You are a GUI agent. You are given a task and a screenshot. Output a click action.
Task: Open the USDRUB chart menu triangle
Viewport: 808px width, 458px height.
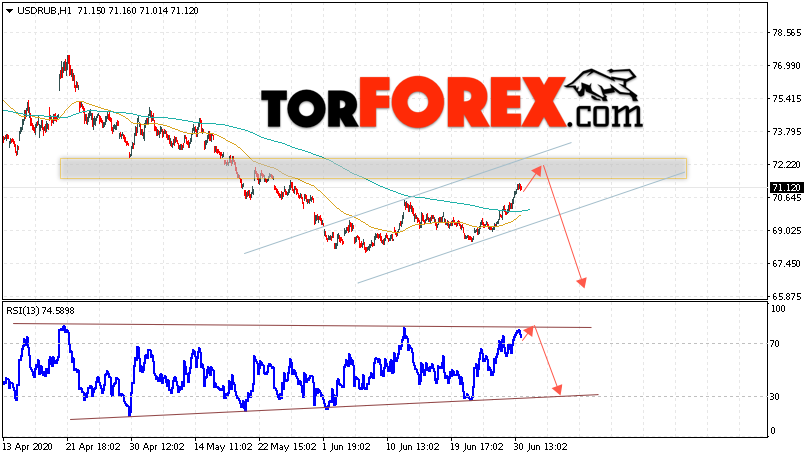click(x=9, y=11)
